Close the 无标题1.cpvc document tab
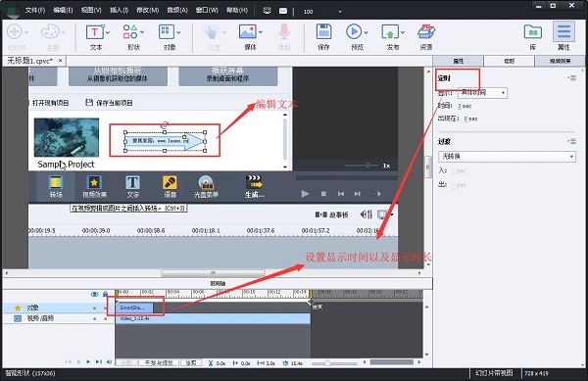This screenshot has height=381, width=588. (x=61, y=60)
